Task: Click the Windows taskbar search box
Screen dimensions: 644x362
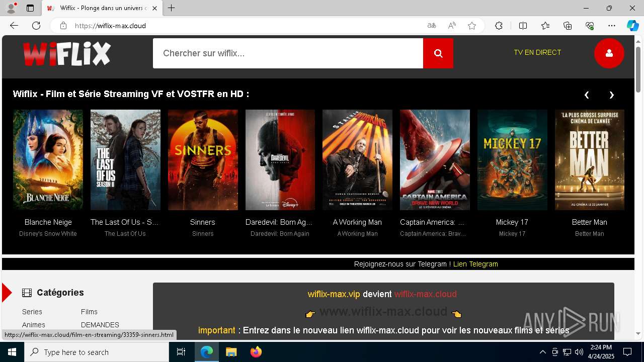Action: pos(97,352)
